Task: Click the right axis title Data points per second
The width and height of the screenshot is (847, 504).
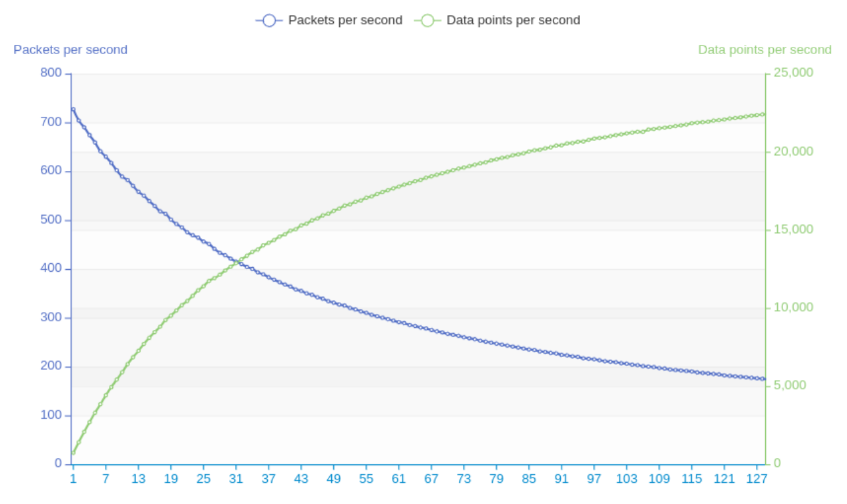Action: (765, 49)
